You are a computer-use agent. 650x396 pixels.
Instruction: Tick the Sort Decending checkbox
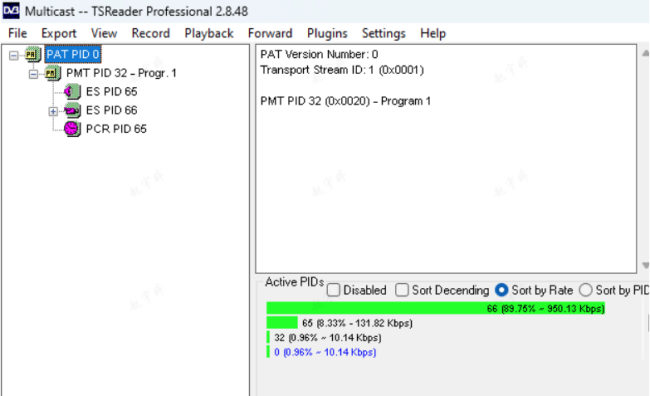(402, 290)
